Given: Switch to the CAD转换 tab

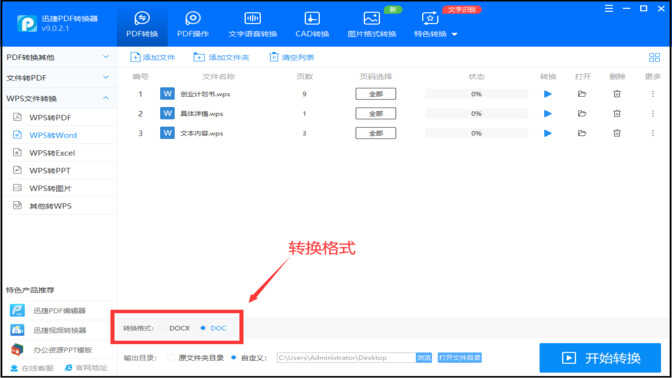Looking at the screenshot, I should [x=312, y=25].
